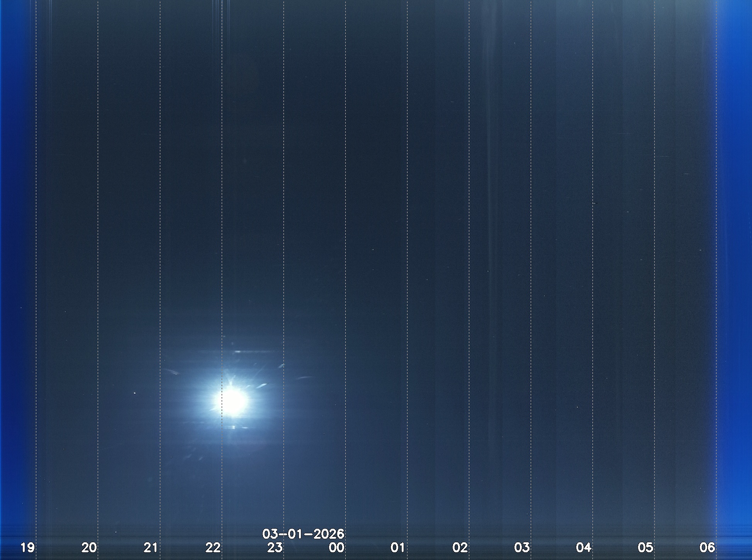Click the 03 hour label

(522, 547)
